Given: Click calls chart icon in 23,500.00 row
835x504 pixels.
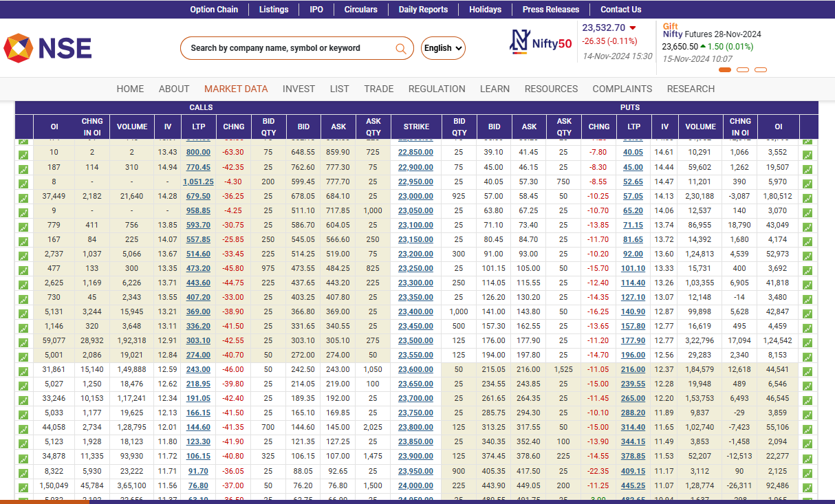Looking at the screenshot, I should pos(23,342).
